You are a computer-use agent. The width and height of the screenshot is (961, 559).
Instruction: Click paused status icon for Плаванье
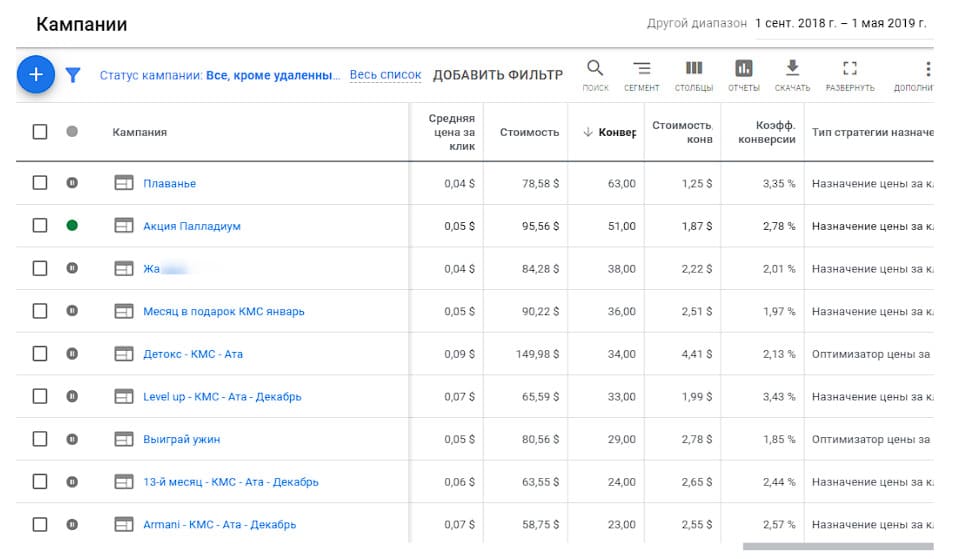click(x=72, y=183)
